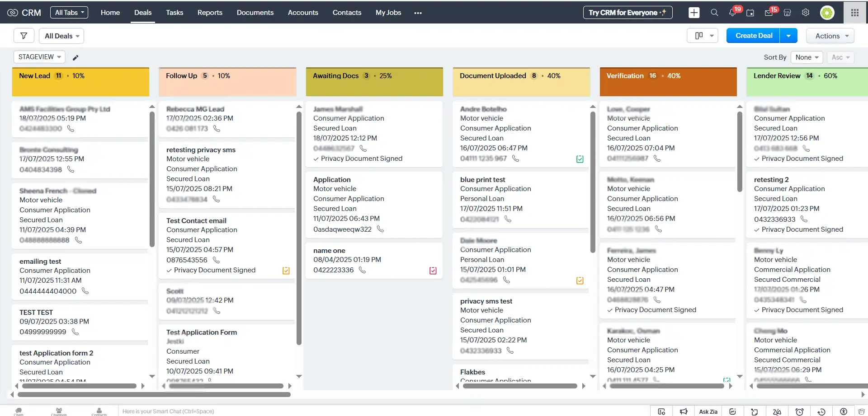This screenshot has width=868, height=416.
Task: Switch to the Reports tab
Action: (210, 13)
